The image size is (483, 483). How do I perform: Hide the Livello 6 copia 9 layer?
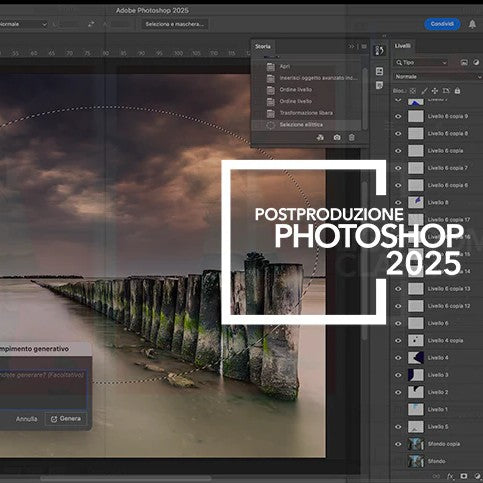398,116
